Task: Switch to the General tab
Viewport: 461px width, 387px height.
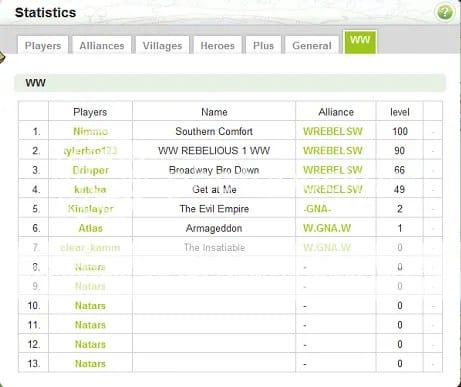Action: (x=312, y=45)
